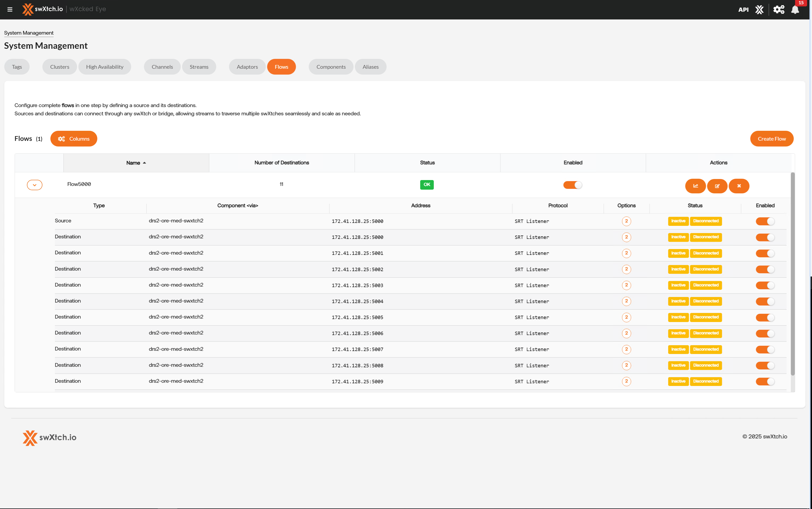Open chart view for Flow5000
The height and width of the screenshot is (509, 812).
[695, 186]
